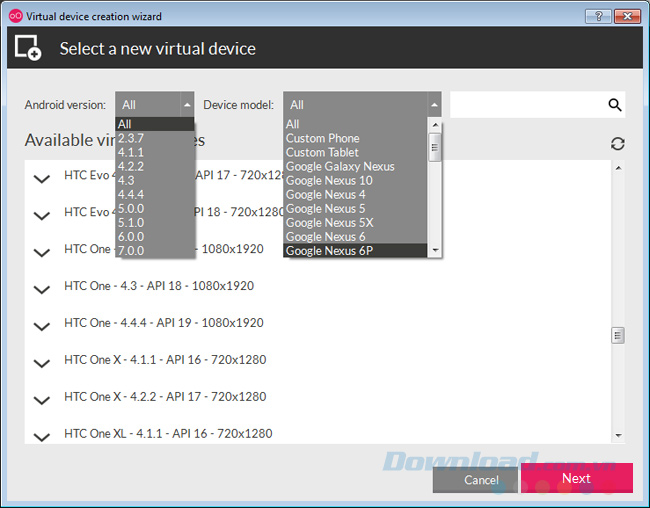650x508 pixels.
Task: Click the new virtual device header icon
Action: coord(28,48)
